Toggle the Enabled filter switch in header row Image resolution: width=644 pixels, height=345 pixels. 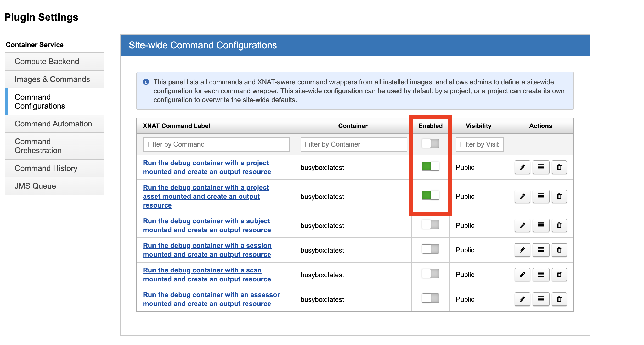click(x=430, y=143)
